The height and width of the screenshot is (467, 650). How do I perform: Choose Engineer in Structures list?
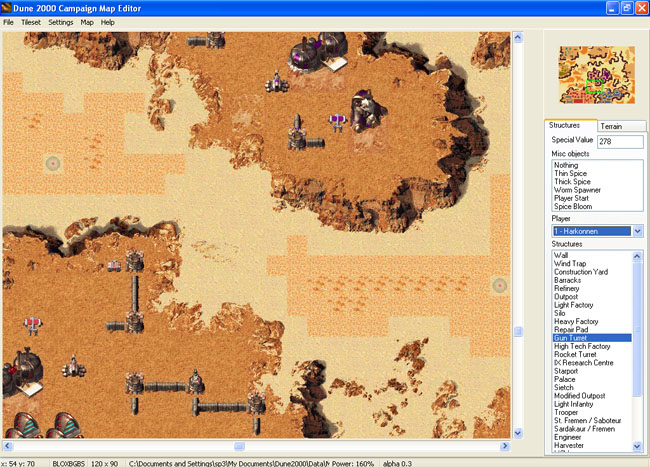tap(568, 438)
